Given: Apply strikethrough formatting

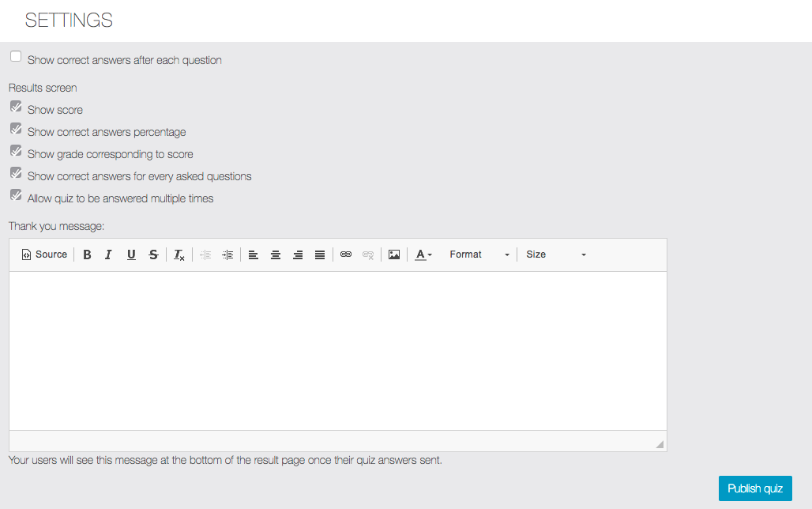Looking at the screenshot, I should point(153,254).
